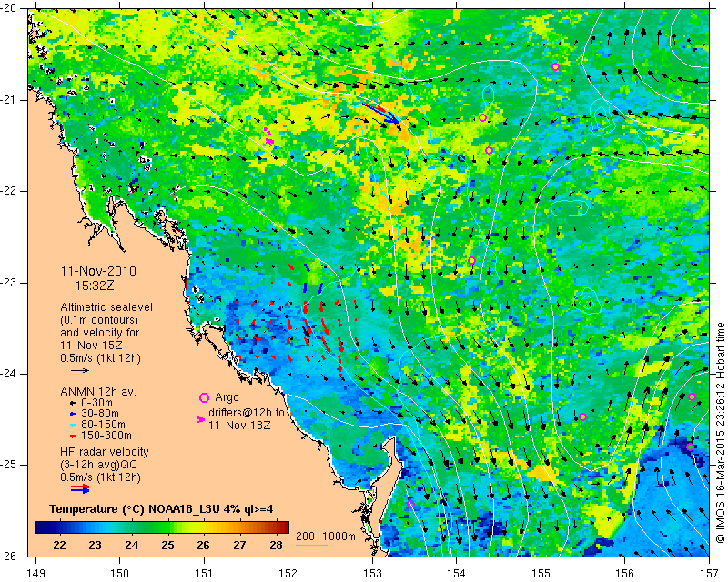Click the large blue HF radar arrow near 153E 21S
Screen dimensions: 728x582
(x=380, y=114)
